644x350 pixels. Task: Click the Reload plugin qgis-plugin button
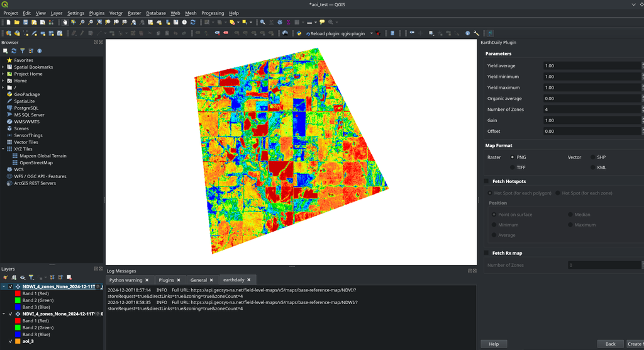(x=336, y=33)
